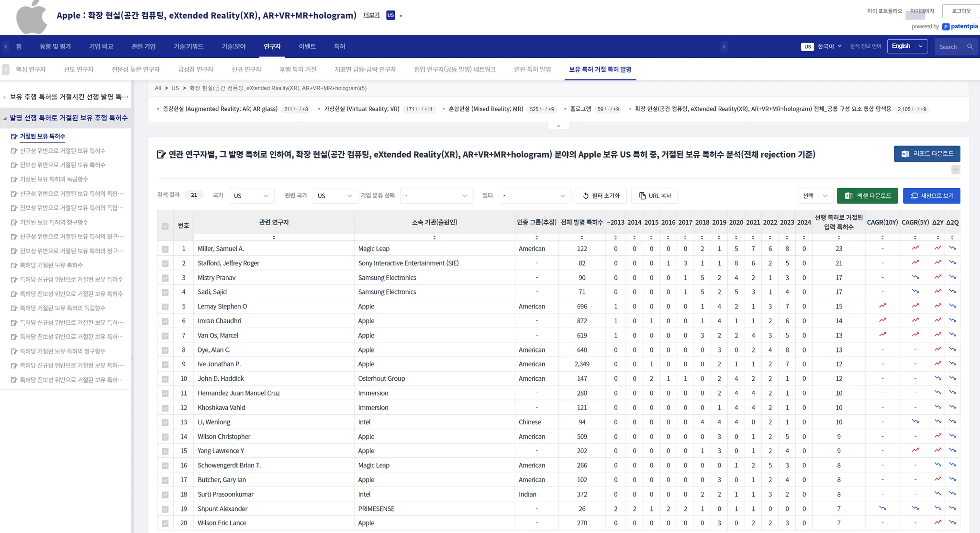This screenshot has height=533, width=980.
Task: Click the report download button icon
Action: click(905, 154)
